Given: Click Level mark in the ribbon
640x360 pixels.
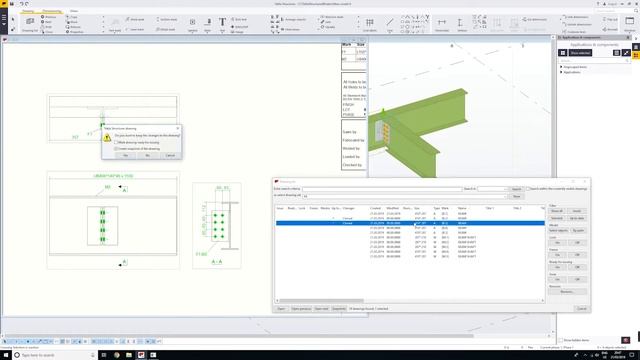Looking at the screenshot, I should tap(135, 29).
